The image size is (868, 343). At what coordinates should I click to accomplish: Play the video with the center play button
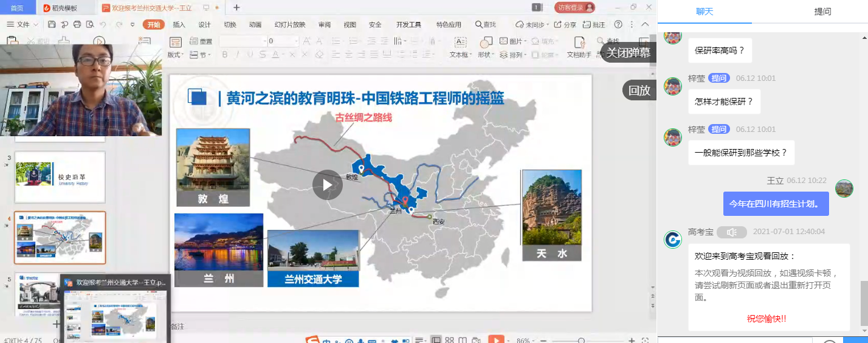click(x=328, y=184)
